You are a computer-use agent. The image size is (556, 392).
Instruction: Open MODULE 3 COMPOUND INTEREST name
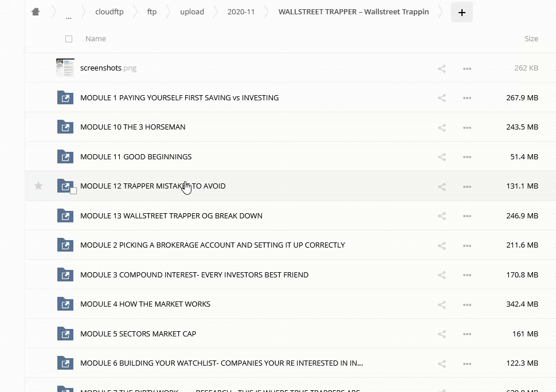click(194, 275)
